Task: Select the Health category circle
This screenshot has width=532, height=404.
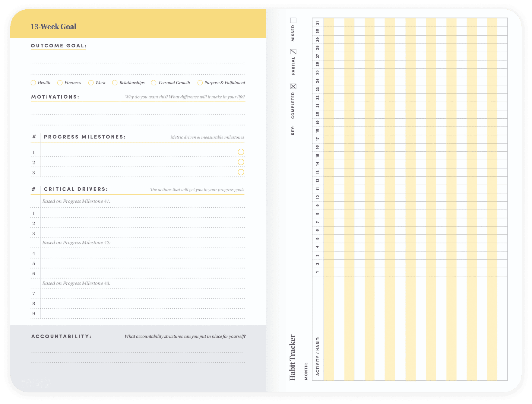Action: pyautogui.click(x=33, y=83)
